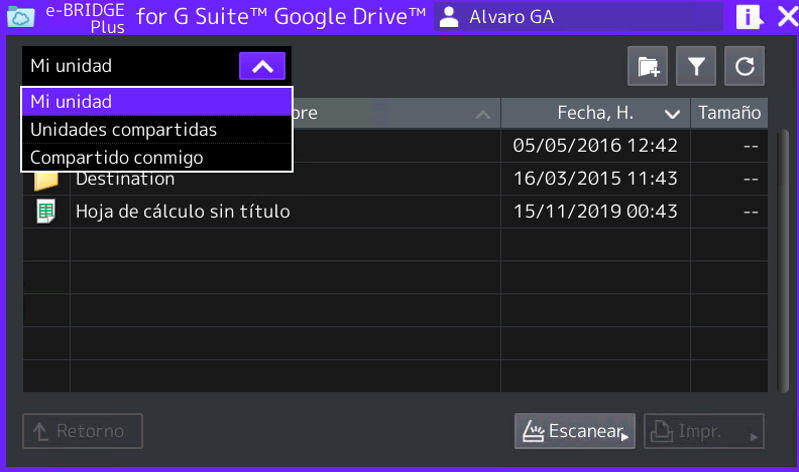Click the file list vertical scrollbar
Image resolution: width=799 pixels, height=472 pixels.
[x=783, y=250]
